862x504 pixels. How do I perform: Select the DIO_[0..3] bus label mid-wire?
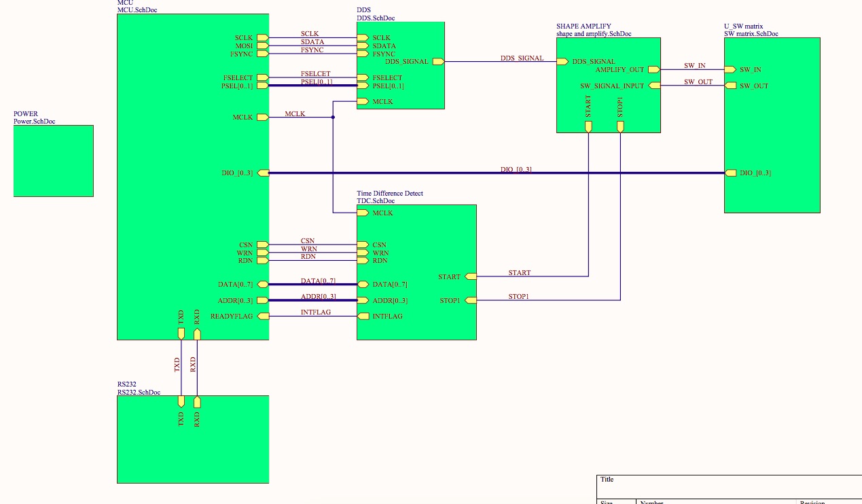pyautogui.click(x=516, y=170)
